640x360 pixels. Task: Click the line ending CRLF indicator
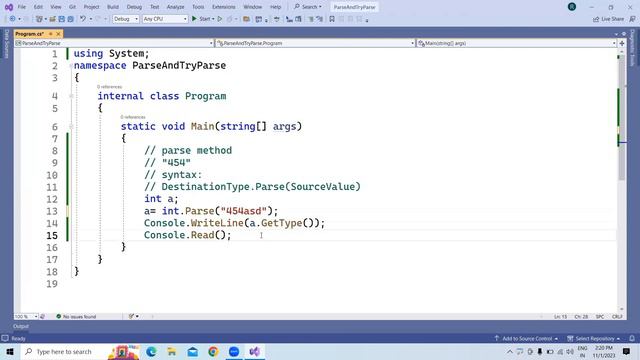617,316
